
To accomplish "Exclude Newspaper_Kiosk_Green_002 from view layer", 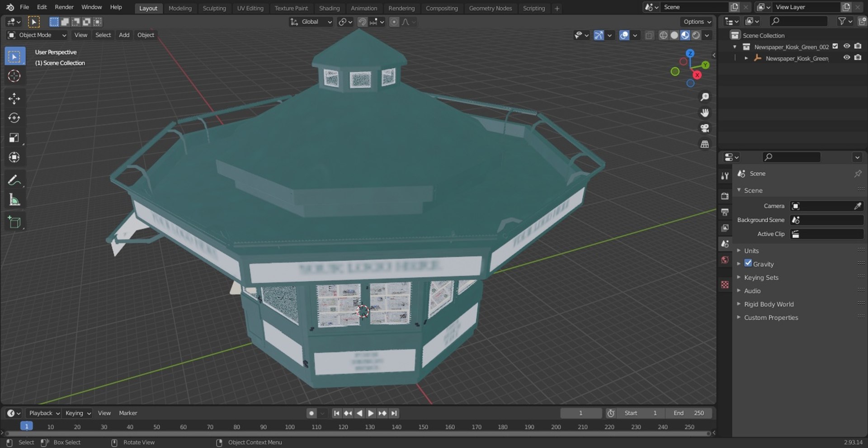I will tap(835, 46).
